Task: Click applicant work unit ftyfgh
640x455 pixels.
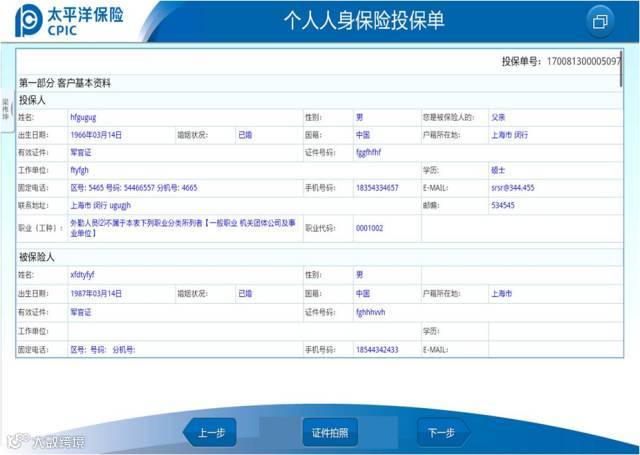Action: coord(79,170)
